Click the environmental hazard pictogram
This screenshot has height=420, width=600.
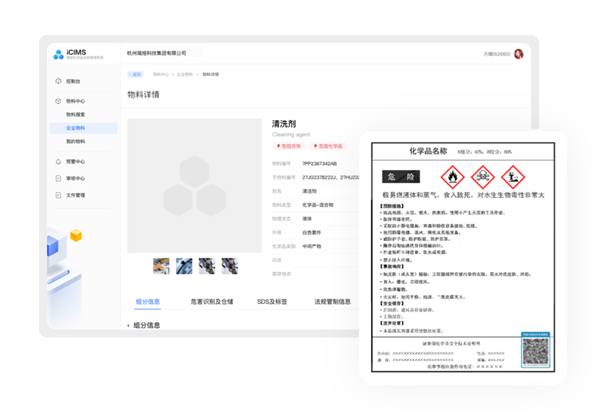click(x=514, y=177)
